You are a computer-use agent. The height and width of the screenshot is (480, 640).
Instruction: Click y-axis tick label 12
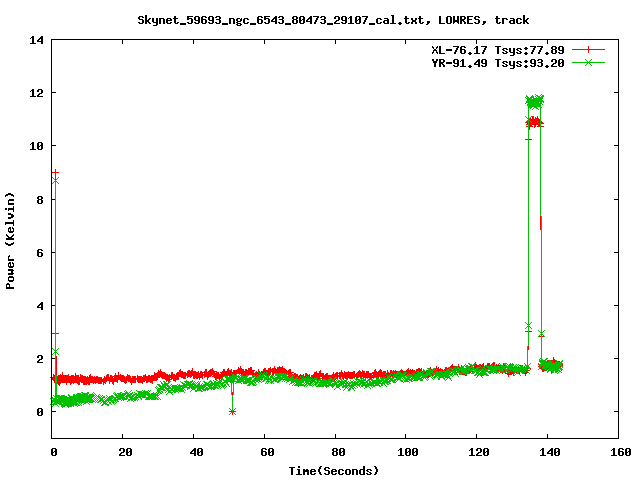tap(36, 93)
